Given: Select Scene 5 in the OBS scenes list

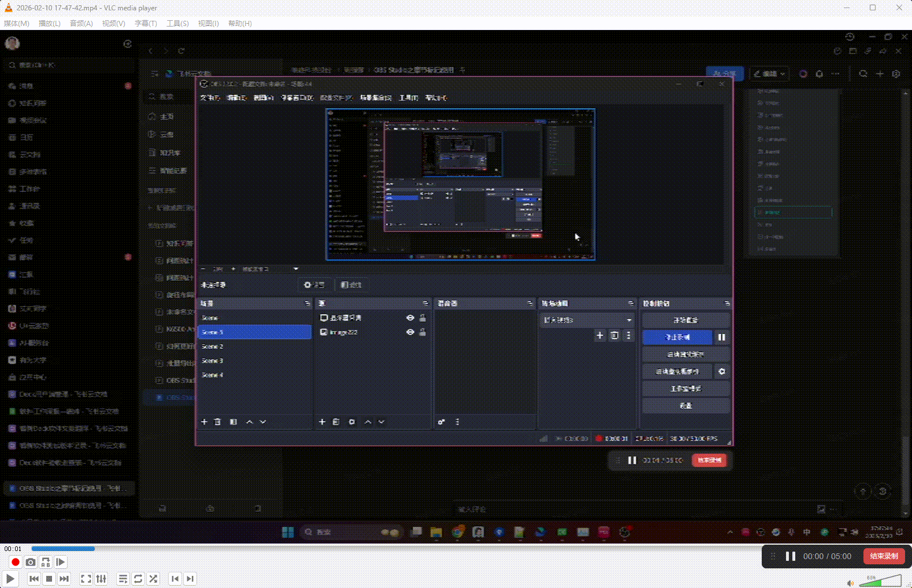Looking at the screenshot, I should [254, 332].
